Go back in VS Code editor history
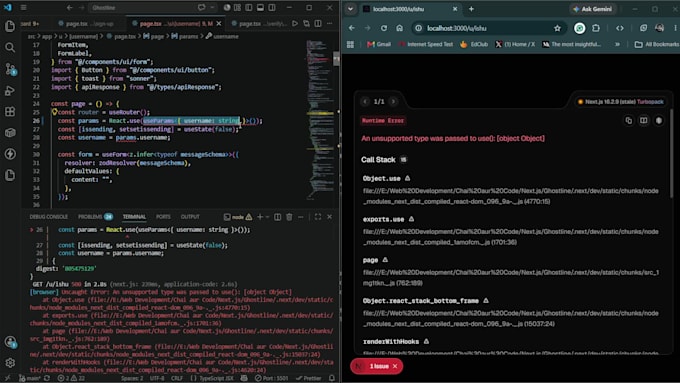Screen dimensions: 680x383 click(69, 7)
